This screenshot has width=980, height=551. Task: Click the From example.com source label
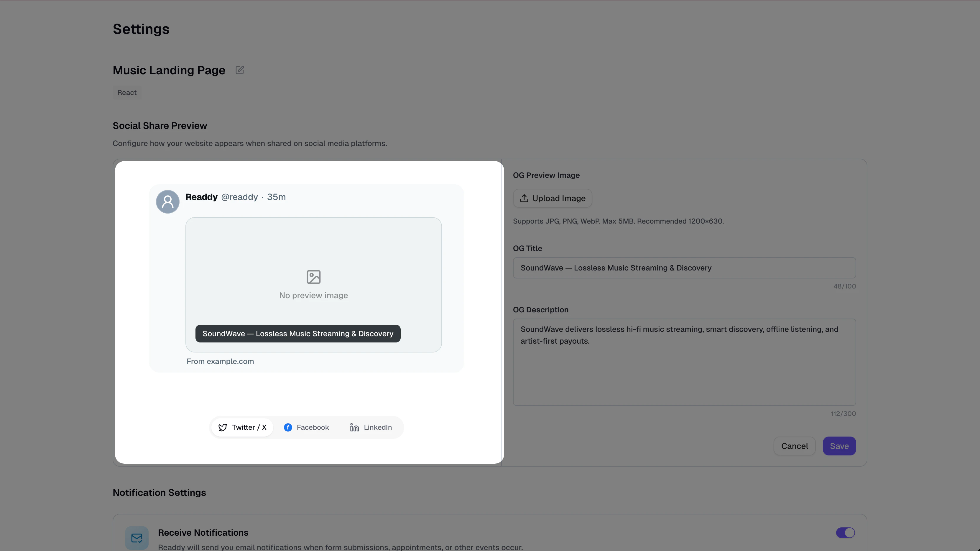[x=220, y=361]
